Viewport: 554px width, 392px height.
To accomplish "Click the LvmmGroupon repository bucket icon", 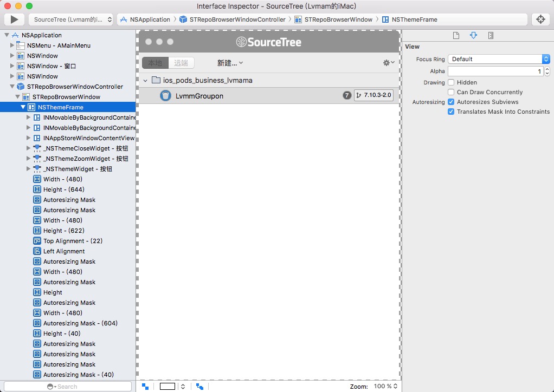I will tap(165, 96).
